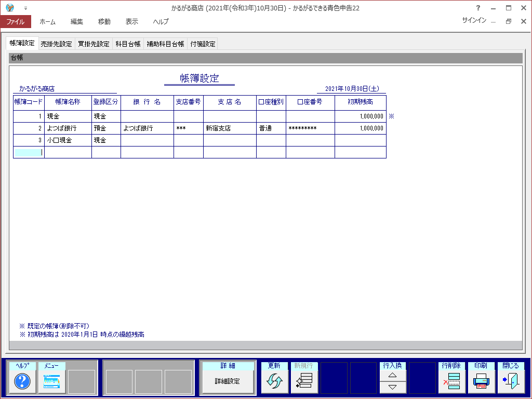Click the title bar help question mark
532x399 pixels.
point(478,8)
